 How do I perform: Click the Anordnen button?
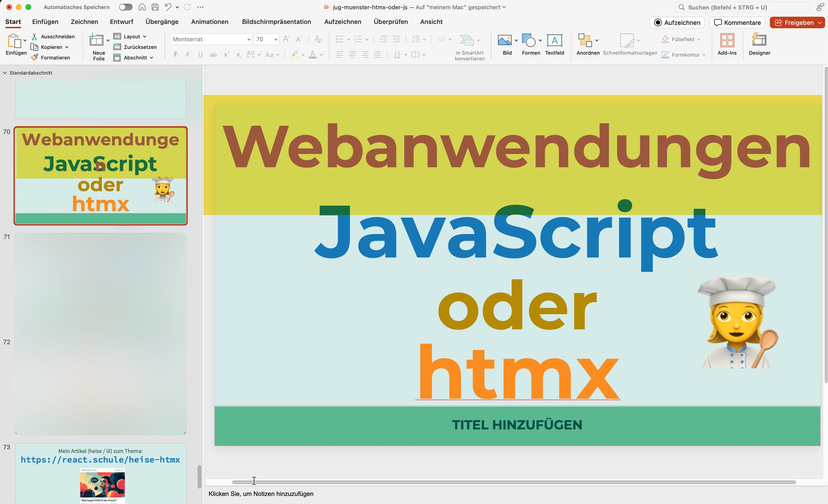588,45
